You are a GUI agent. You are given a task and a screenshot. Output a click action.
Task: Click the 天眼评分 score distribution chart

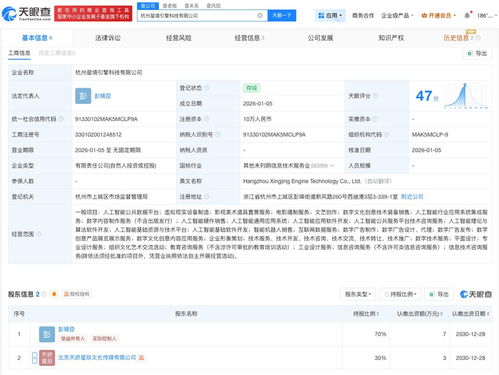click(466, 96)
